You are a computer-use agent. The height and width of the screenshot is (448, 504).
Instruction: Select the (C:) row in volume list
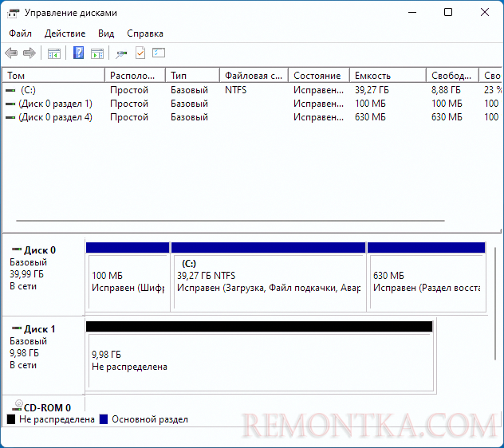click(252, 90)
